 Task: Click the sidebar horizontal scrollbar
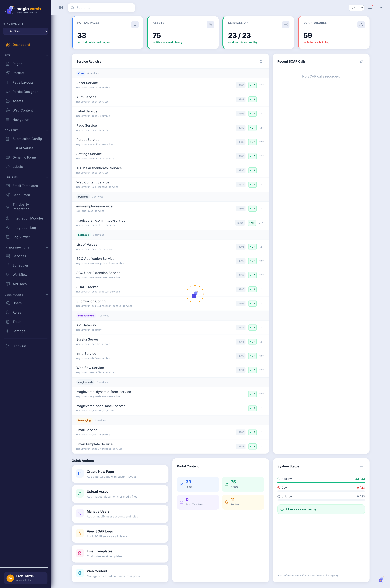(24, 568)
